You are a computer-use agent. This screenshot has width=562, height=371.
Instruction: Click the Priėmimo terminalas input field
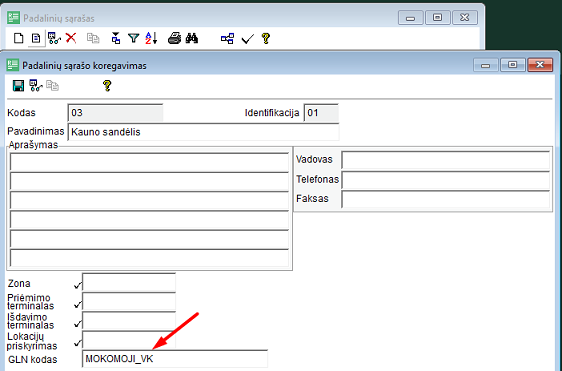click(x=129, y=301)
